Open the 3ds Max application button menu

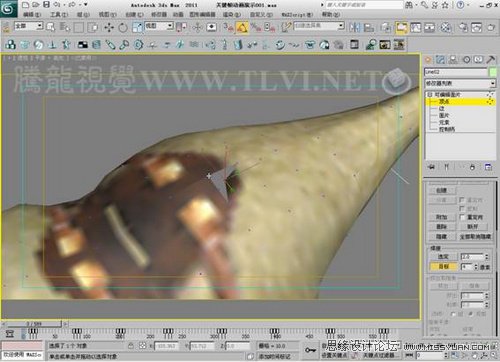pyautogui.click(x=8, y=8)
